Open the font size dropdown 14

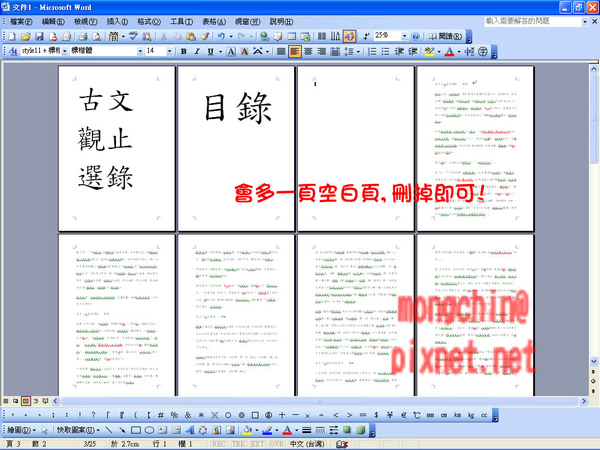pos(170,51)
